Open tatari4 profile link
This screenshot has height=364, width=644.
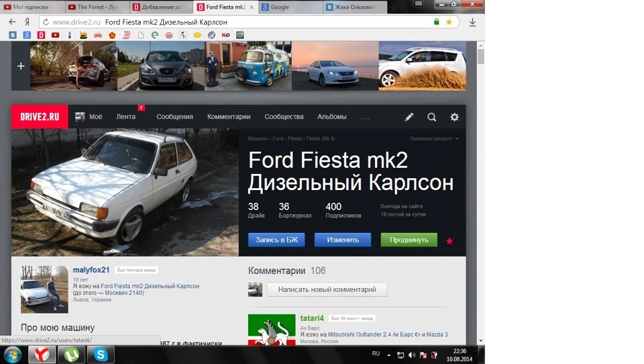tap(312, 318)
